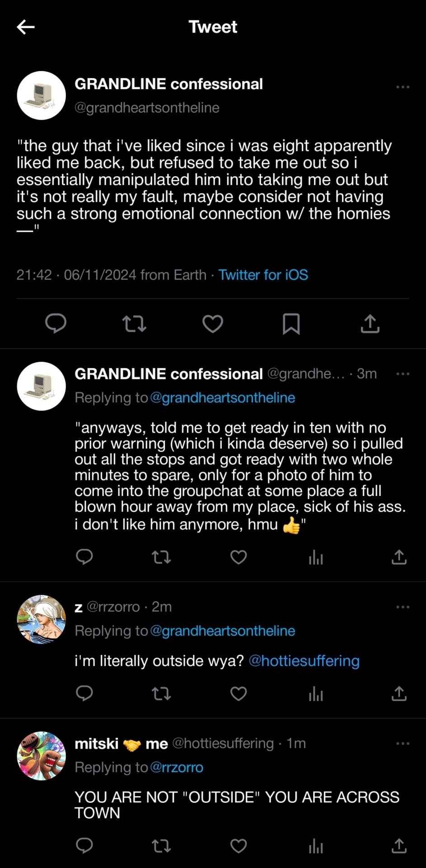The image size is (426, 868).
Task: Open mitski's profile avatar
Action: pyautogui.click(x=42, y=756)
